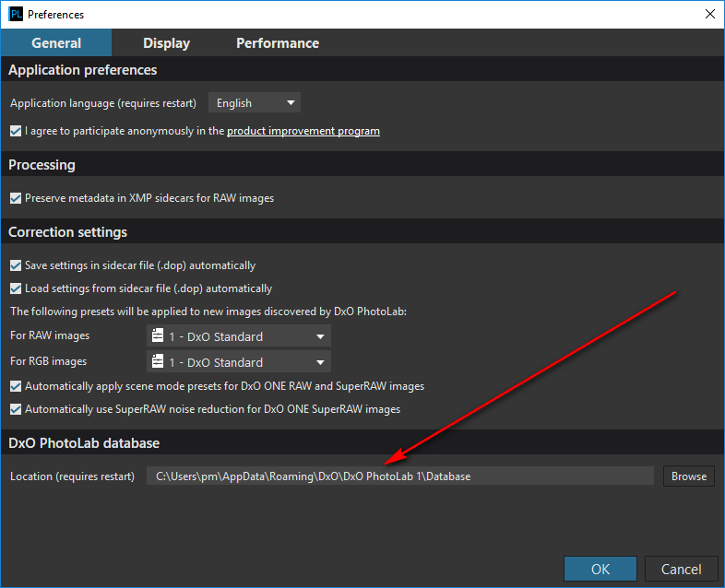This screenshot has width=725, height=588.
Task: Click the 'For RGB images' label
Action: click(49, 361)
